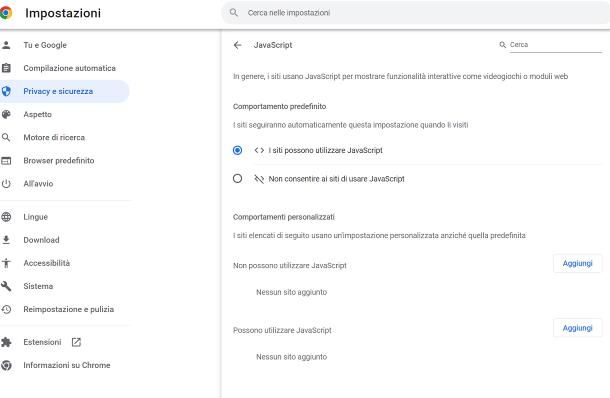
Task: Open Privacy e sicurezza section
Action: (64, 91)
